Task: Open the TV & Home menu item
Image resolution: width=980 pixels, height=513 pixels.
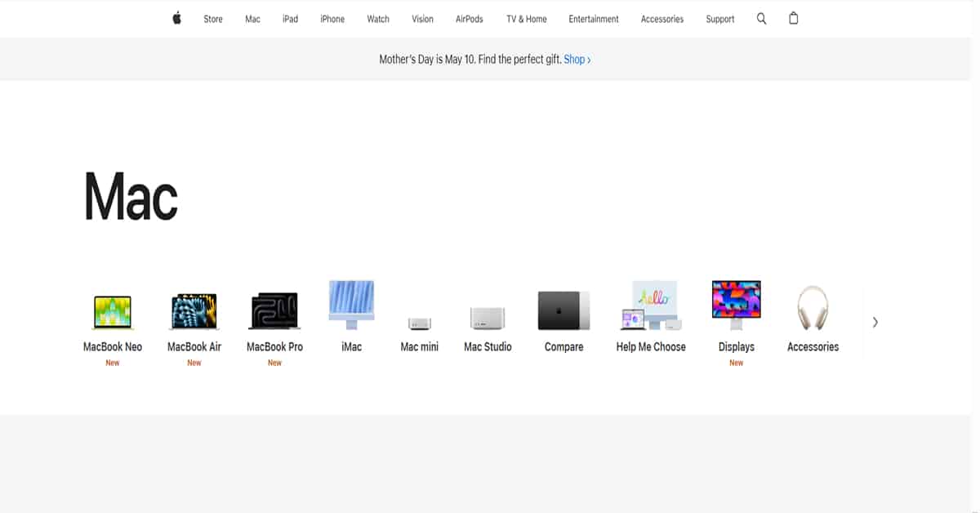Action: coord(527,19)
